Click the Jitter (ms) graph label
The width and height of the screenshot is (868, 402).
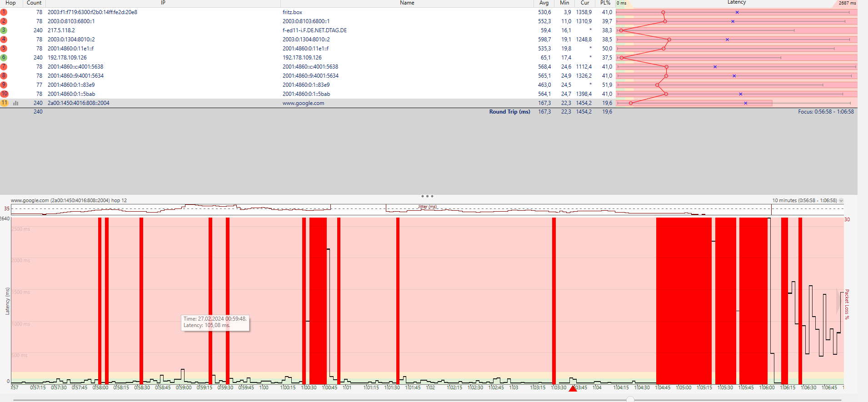(427, 207)
